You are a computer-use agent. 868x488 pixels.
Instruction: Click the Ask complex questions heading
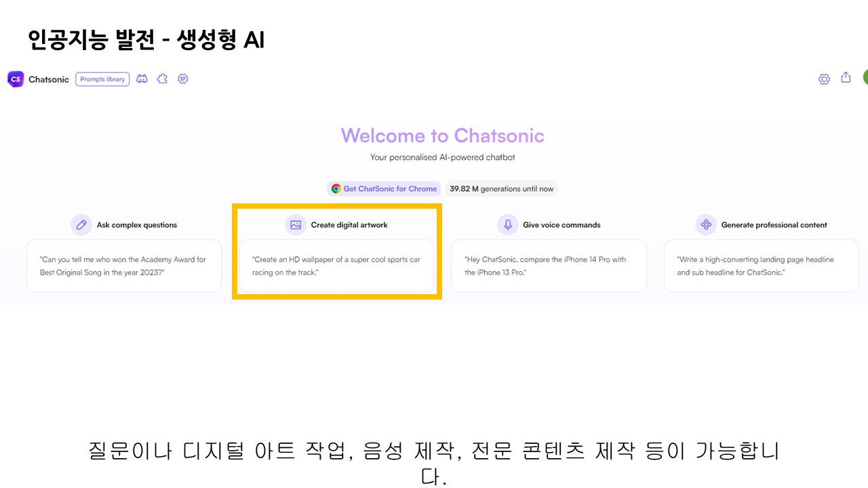pyautogui.click(x=137, y=225)
